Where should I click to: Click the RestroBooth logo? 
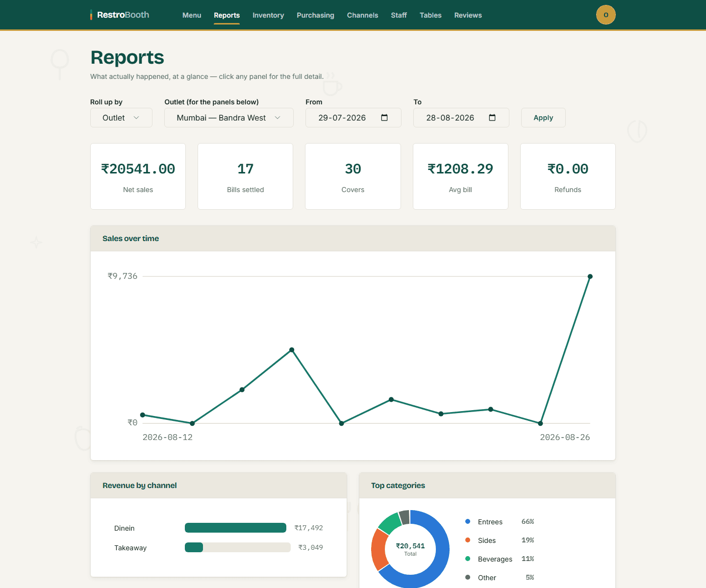[x=120, y=15]
